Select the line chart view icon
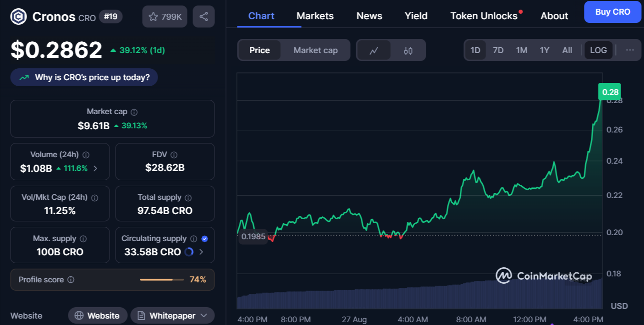The image size is (644, 325). (374, 50)
